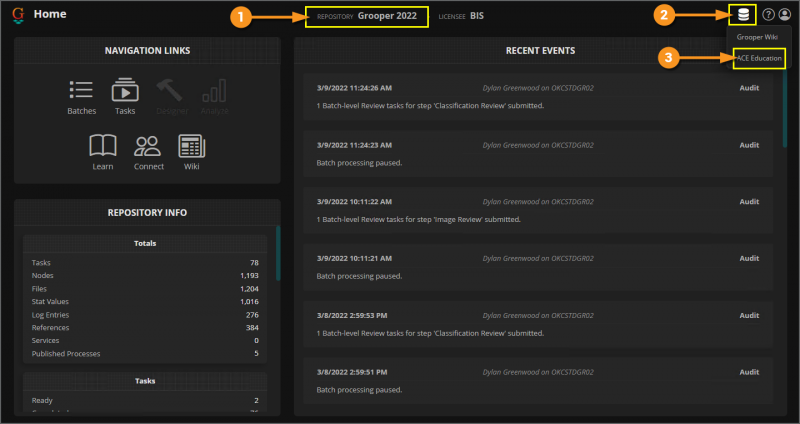Open the Learn book icon
The image size is (800, 424).
click(103, 146)
